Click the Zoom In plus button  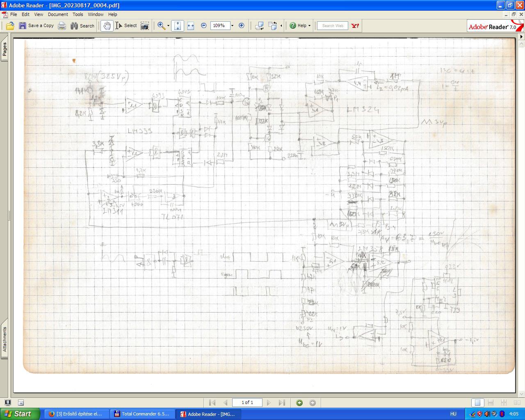[x=242, y=25]
